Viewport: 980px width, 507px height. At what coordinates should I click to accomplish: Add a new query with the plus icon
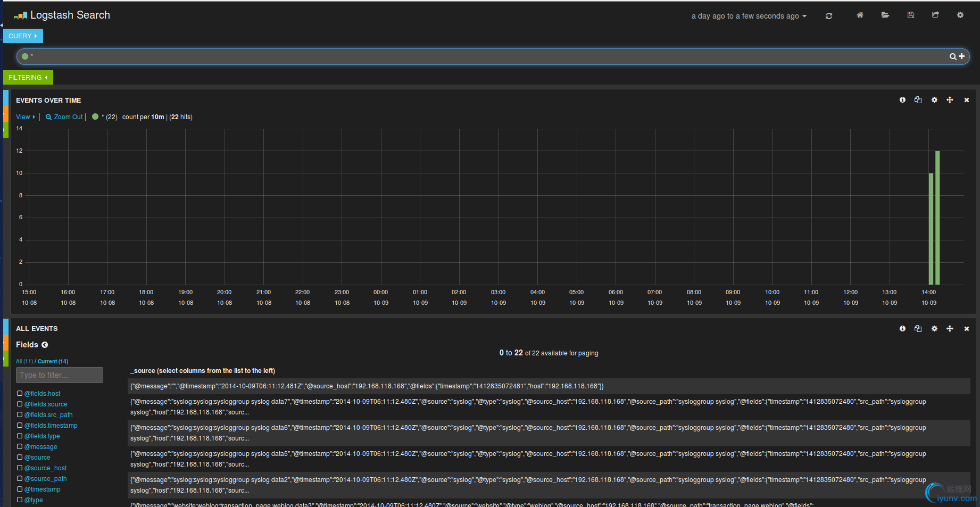(962, 56)
